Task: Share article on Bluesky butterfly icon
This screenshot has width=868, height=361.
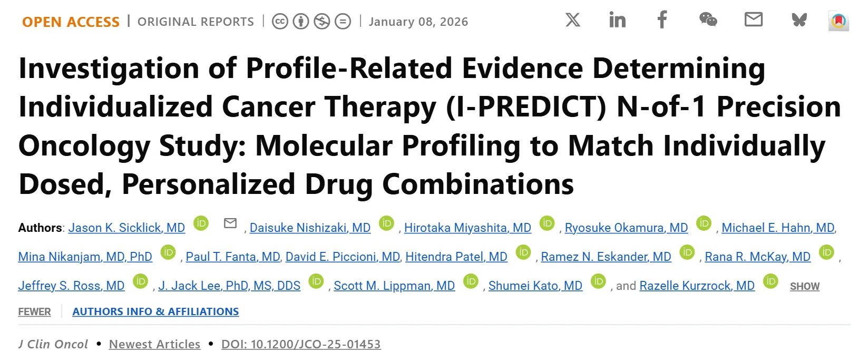Action: coord(799,21)
